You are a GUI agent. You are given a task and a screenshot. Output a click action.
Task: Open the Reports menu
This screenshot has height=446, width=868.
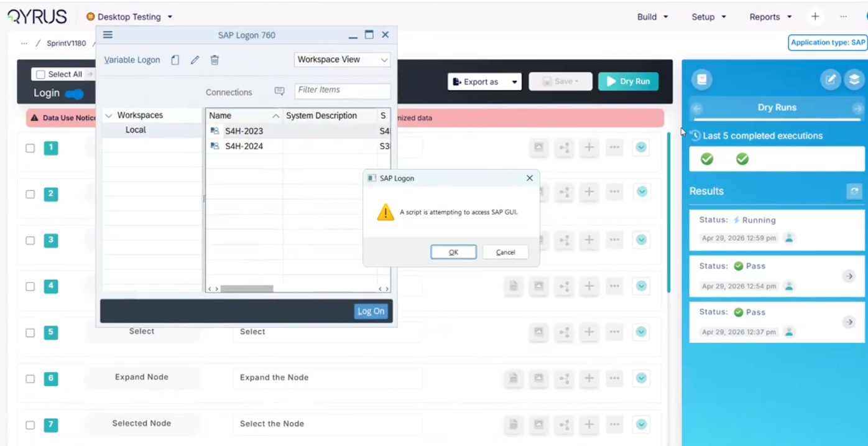pos(771,17)
